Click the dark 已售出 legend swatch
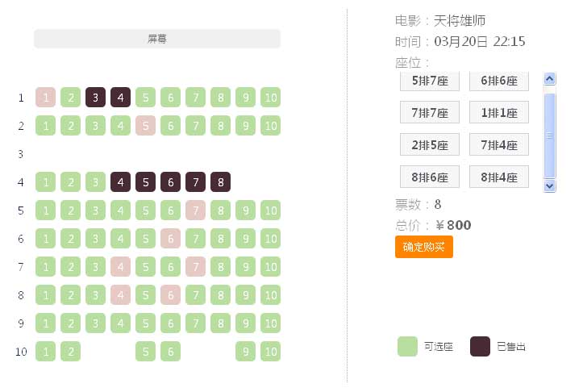Screen dimensions: 583x392 [x=480, y=347]
